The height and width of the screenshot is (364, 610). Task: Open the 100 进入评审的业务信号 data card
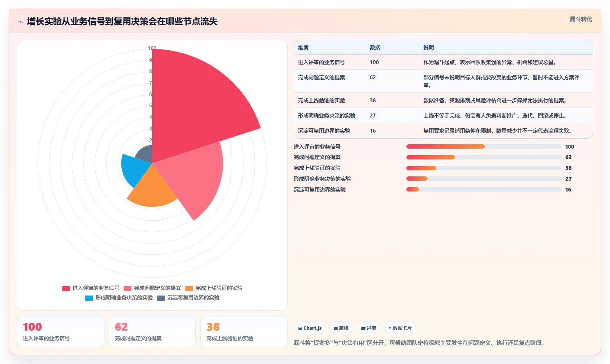coord(61,331)
